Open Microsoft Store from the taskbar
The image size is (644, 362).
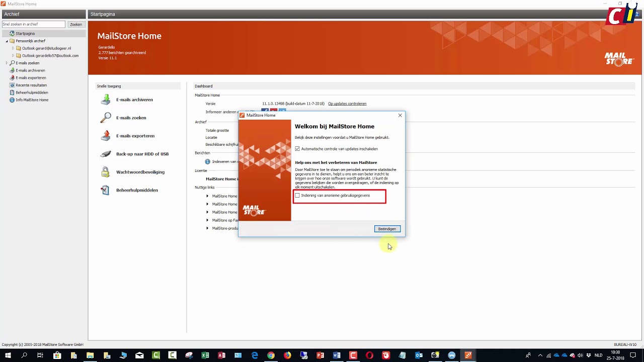[57, 355]
